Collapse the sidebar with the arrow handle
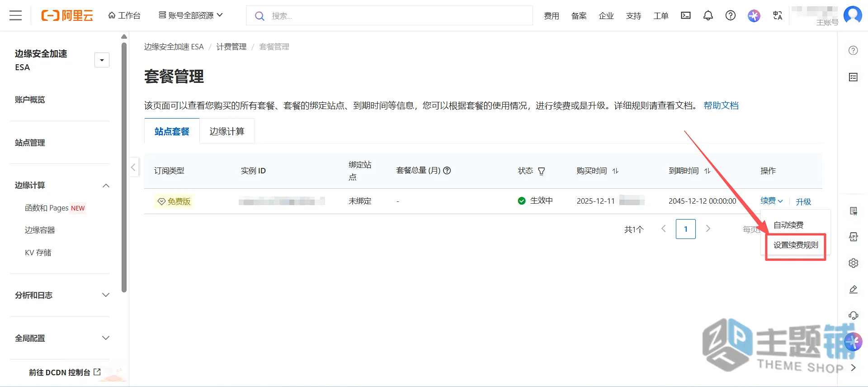This screenshot has height=387, width=868. pyautogui.click(x=133, y=167)
